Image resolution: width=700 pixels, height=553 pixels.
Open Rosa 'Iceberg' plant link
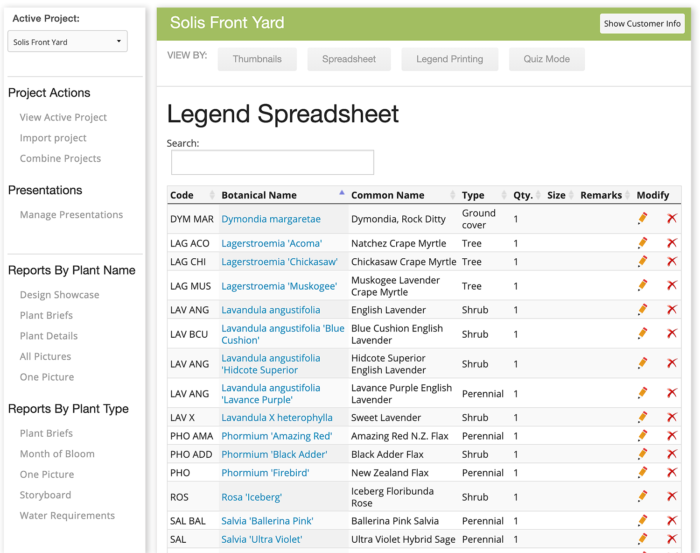pyautogui.click(x=251, y=497)
